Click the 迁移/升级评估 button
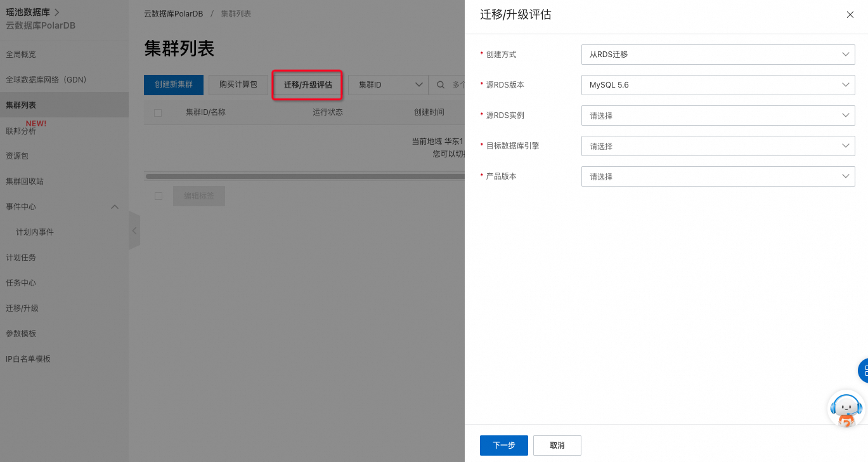Image resolution: width=868 pixels, height=462 pixels. point(308,84)
